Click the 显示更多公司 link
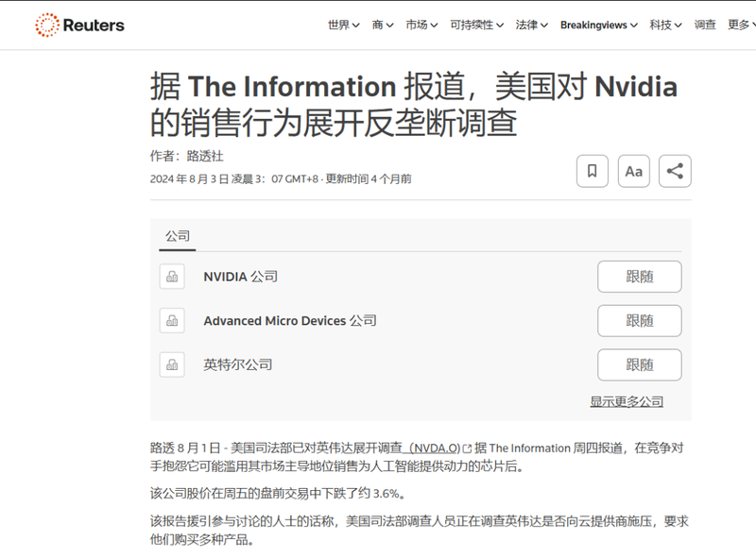This screenshot has height=558, width=756. (x=627, y=401)
